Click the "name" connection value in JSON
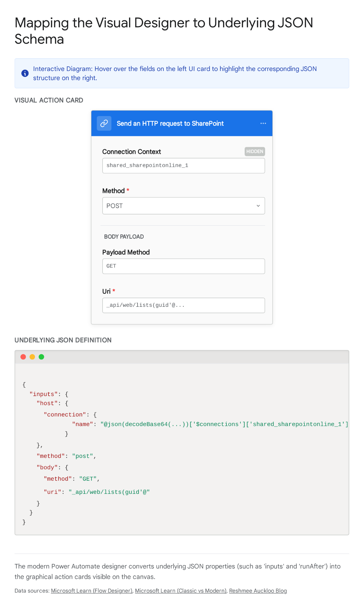The width and height of the screenshot is (364, 609). tap(224, 424)
